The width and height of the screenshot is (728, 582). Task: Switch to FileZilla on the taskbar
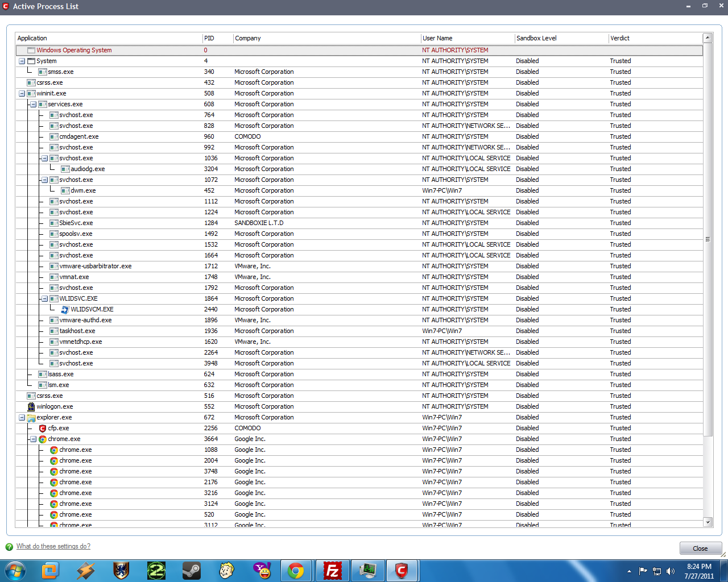[332, 571]
